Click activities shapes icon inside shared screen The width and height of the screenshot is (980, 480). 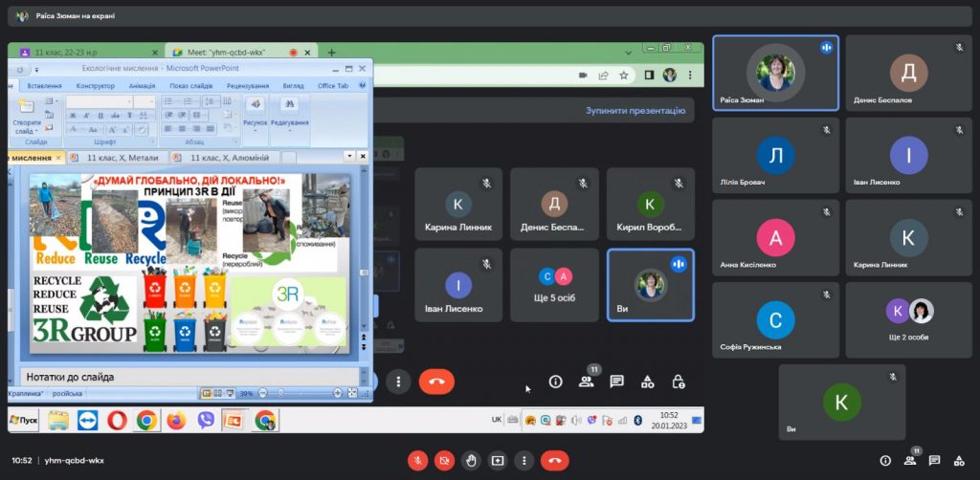648,382
